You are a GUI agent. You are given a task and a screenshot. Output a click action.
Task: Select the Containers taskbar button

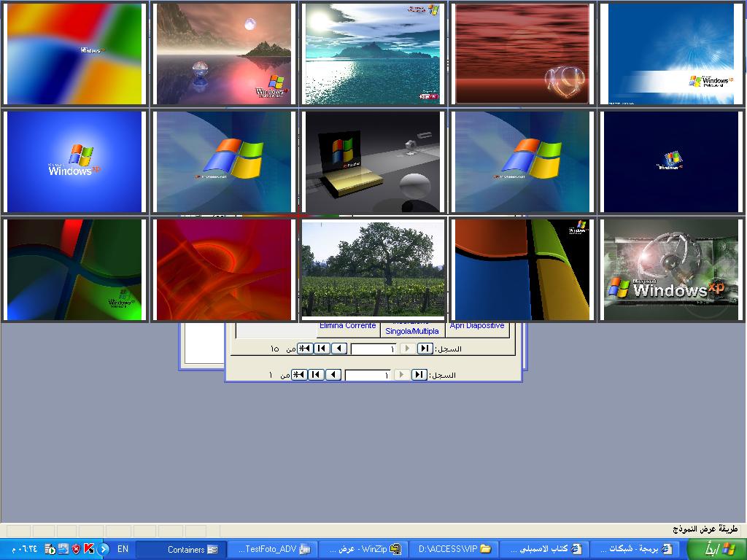[181, 549]
